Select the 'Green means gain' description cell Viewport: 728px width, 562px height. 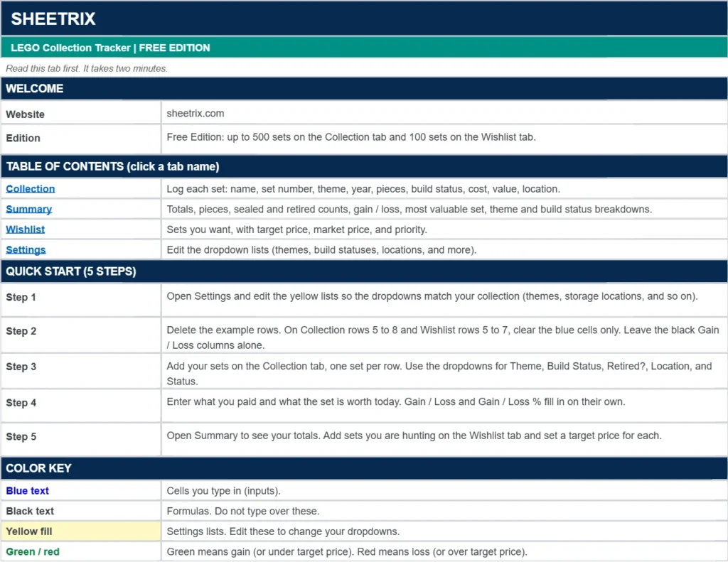coord(444,552)
